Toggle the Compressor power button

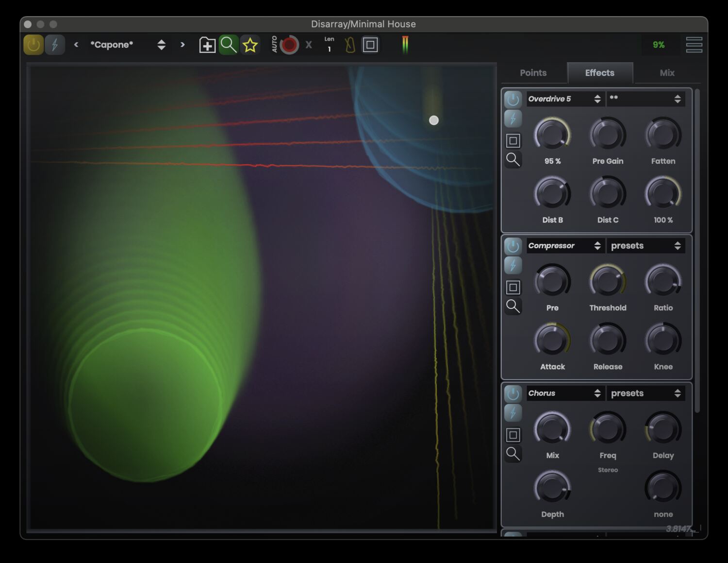pyautogui.click(x=513, y=246)
